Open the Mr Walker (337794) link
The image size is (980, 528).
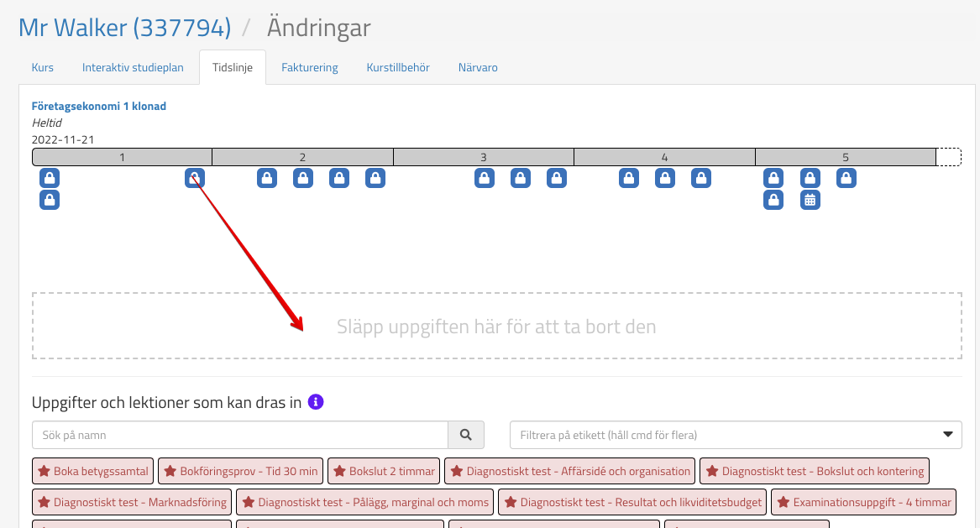pos(124,28)
